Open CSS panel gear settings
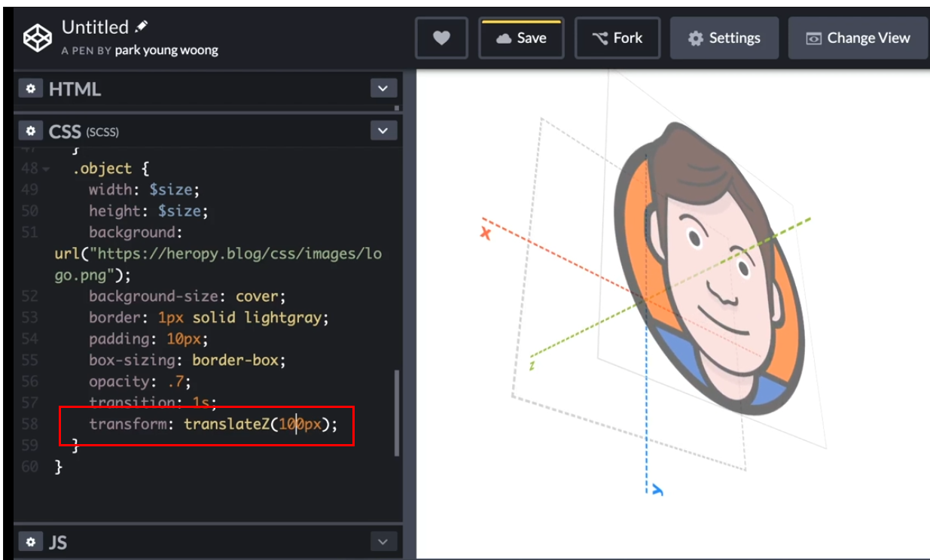Screen dimensions: 930x560 [30, 131]
